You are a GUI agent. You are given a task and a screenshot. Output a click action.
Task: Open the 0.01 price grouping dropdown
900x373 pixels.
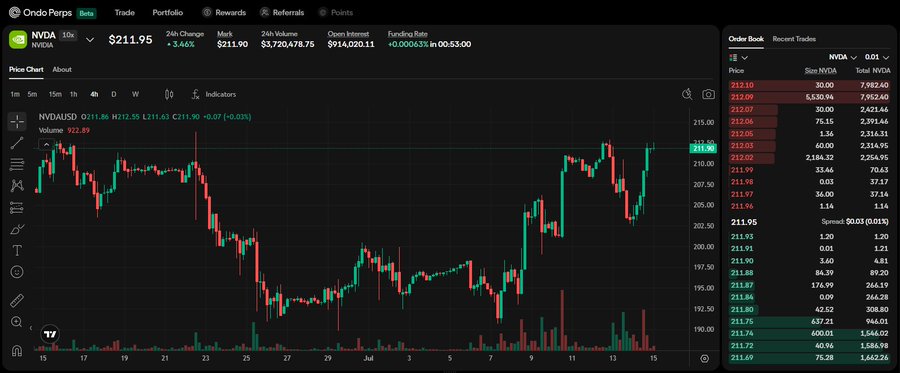877,57
